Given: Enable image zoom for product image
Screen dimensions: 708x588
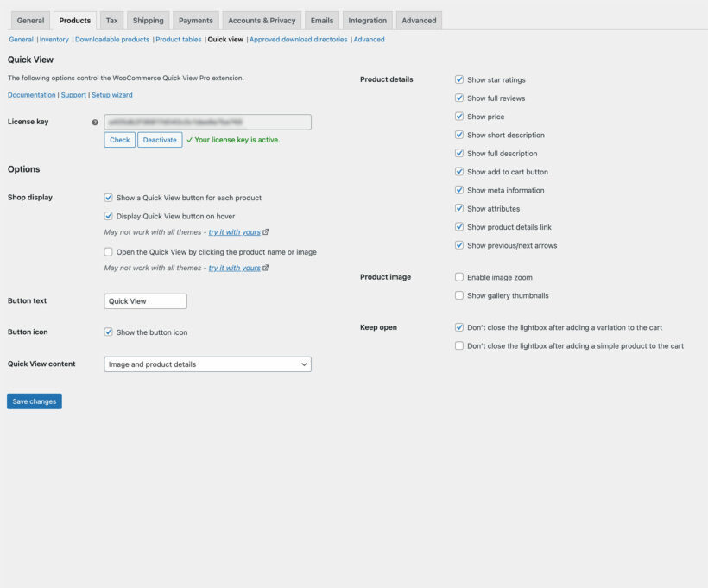Looking at the screenshot, I should tap(458, 276).
